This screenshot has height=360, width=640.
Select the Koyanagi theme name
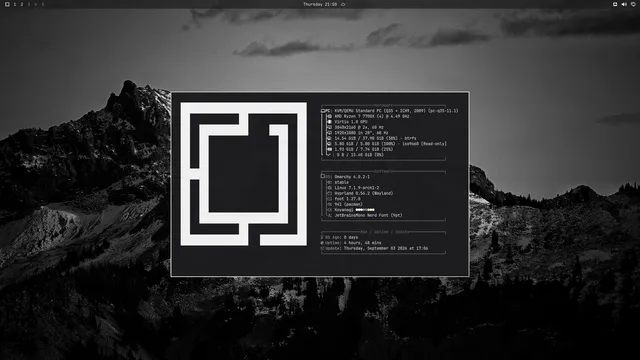click(x=344, y=210)
